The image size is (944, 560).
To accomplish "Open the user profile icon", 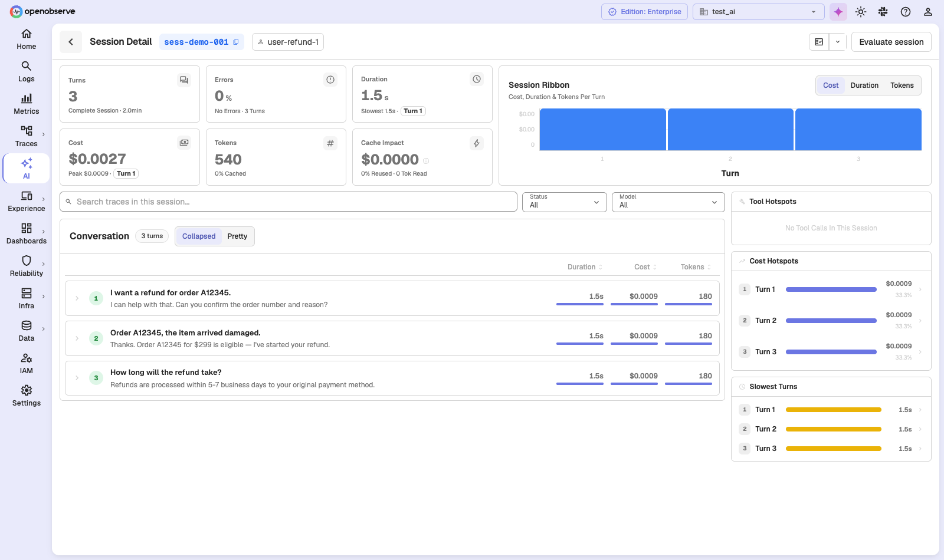I will [x=928, y=12].
